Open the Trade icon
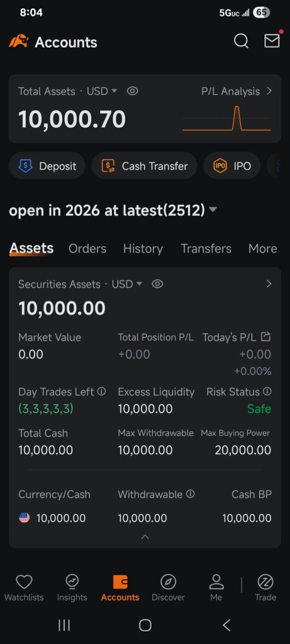 (x=265, y=582)
